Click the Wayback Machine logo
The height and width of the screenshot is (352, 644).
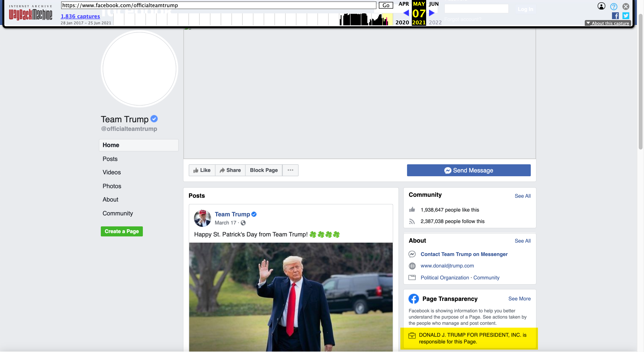point(30,14)
